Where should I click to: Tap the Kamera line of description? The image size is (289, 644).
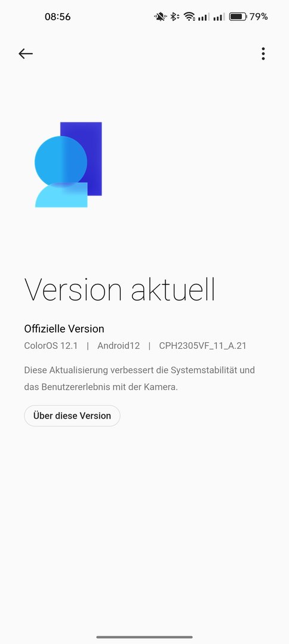pos(101,387)
